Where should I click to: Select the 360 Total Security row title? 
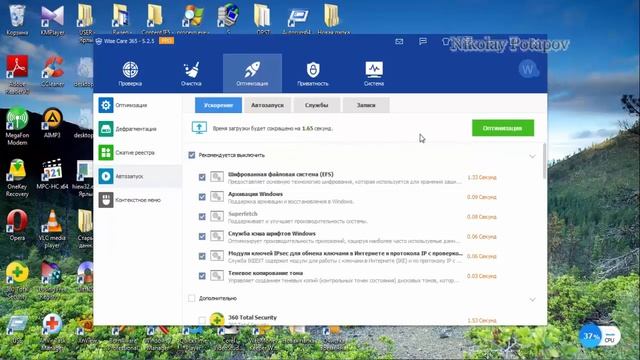[x=252, y=317]
